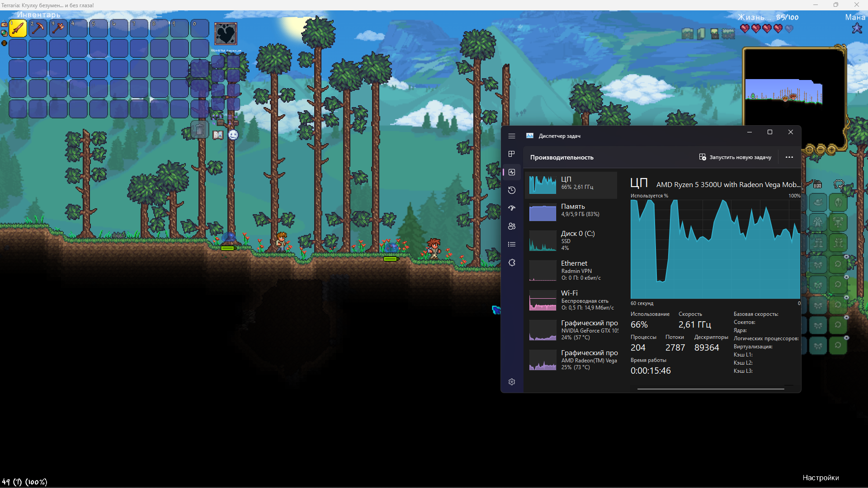
Task: Click the trash can inventory slot
Action: pyautogui.click(x=199, y=130)
